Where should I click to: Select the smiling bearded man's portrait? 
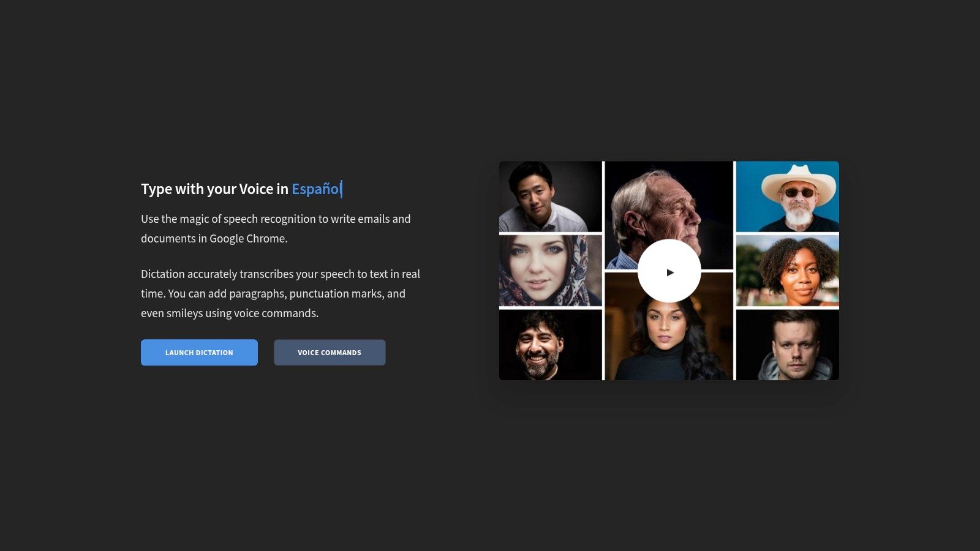[x=549, y=343]
